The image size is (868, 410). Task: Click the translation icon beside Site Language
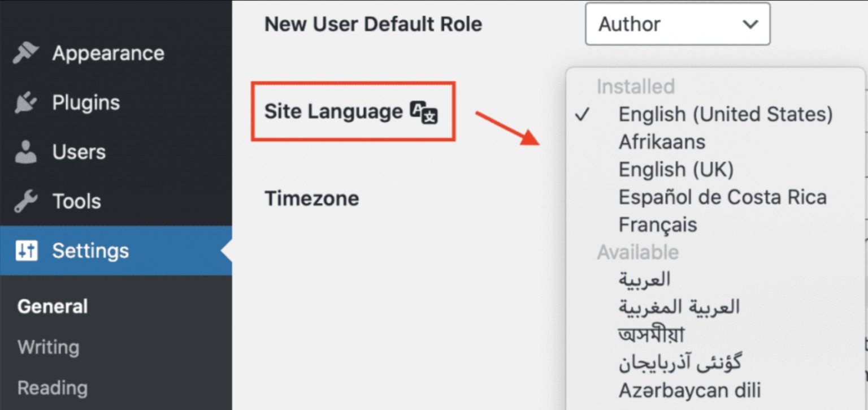tap(425, 111)
